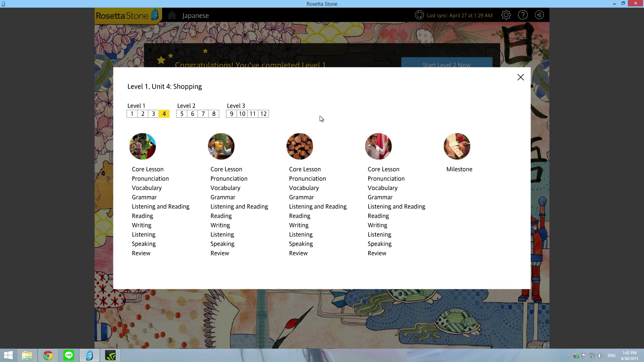The width and height of the screenshot is (644, 362).
Task: Click the sync status icon
Action: click(x=419, y=15)
